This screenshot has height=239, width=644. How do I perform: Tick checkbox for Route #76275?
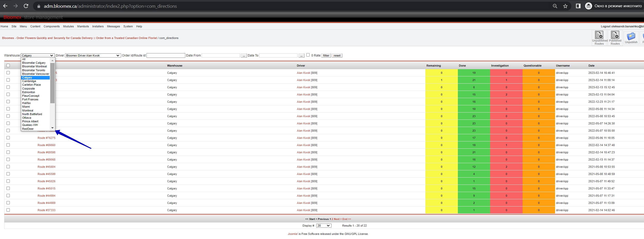8,138
